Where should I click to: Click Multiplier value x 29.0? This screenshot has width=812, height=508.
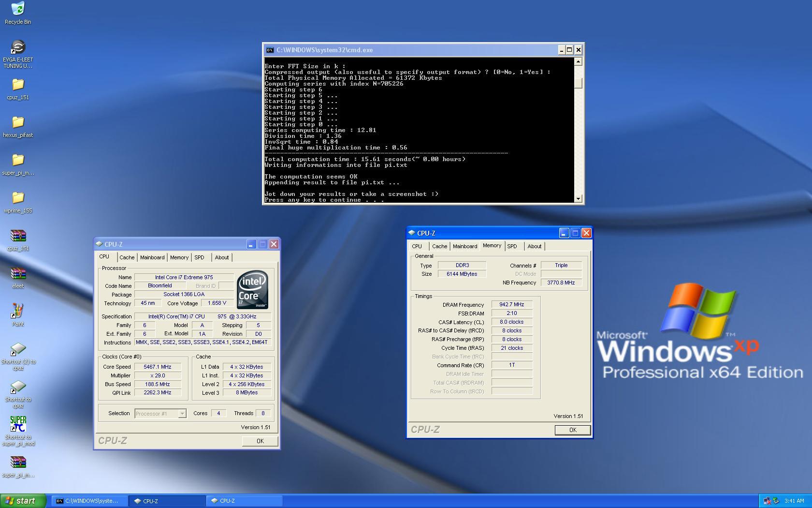[158, 375]
